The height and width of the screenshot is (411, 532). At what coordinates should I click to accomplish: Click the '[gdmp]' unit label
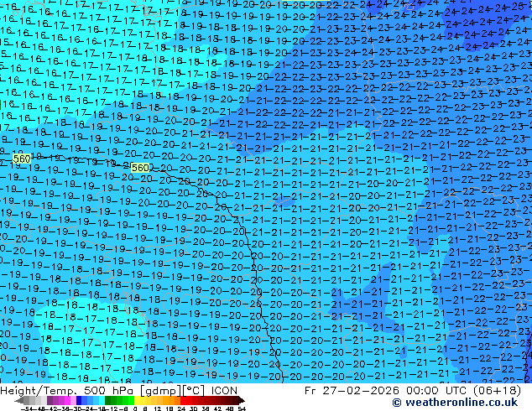click(x=159, y=391)
